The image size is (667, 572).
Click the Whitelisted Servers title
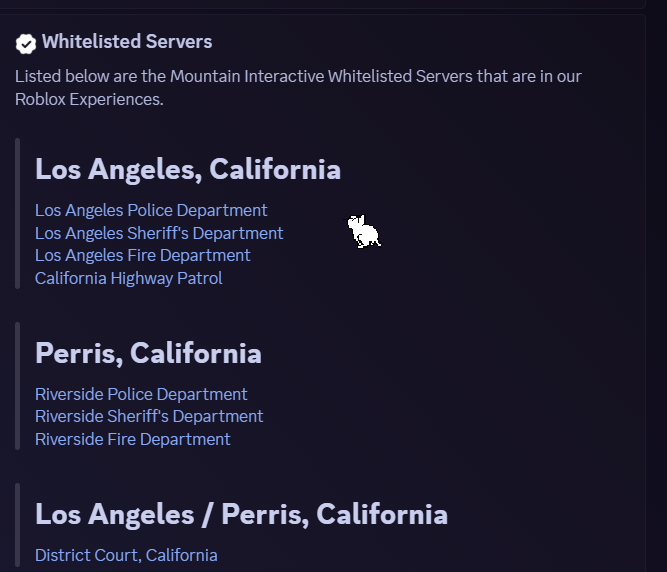click(127, 42)
